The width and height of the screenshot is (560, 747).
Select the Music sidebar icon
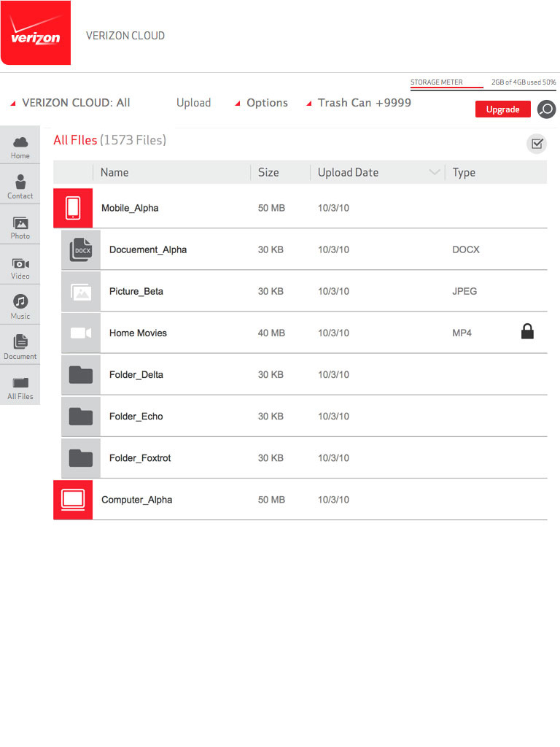click(x=20, y=307)
